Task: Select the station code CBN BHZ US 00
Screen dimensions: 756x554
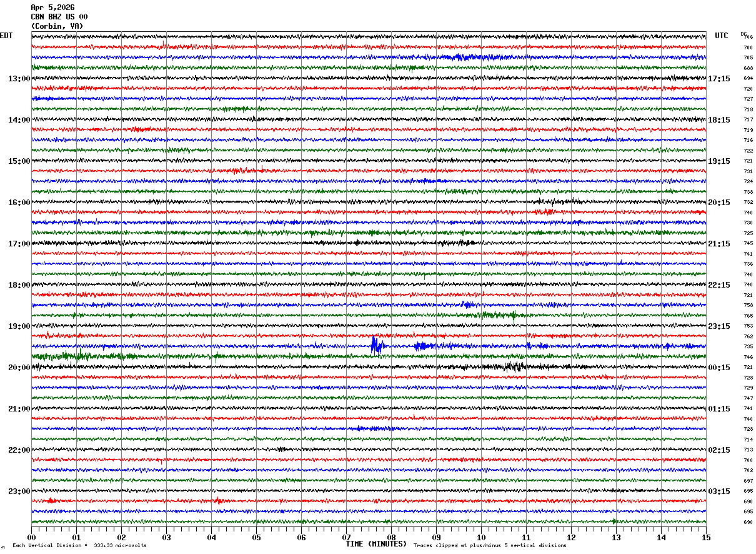Action: click(x=59, y=17)
